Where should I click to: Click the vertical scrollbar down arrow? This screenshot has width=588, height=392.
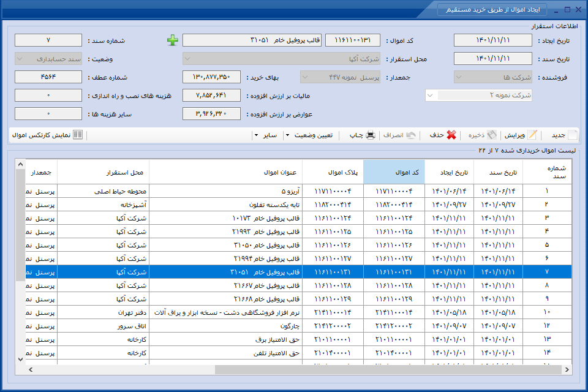[20, 360]
